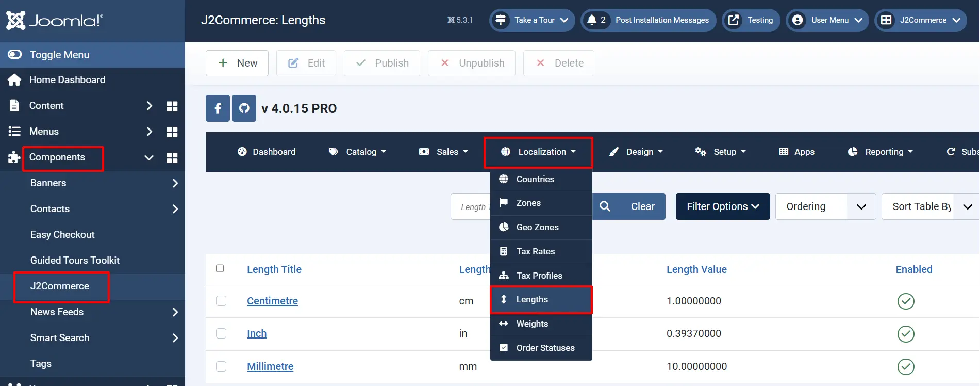Choose Geo Zones from Localization menu
Viewport: 980px width, 386px height.
[541, 227]
